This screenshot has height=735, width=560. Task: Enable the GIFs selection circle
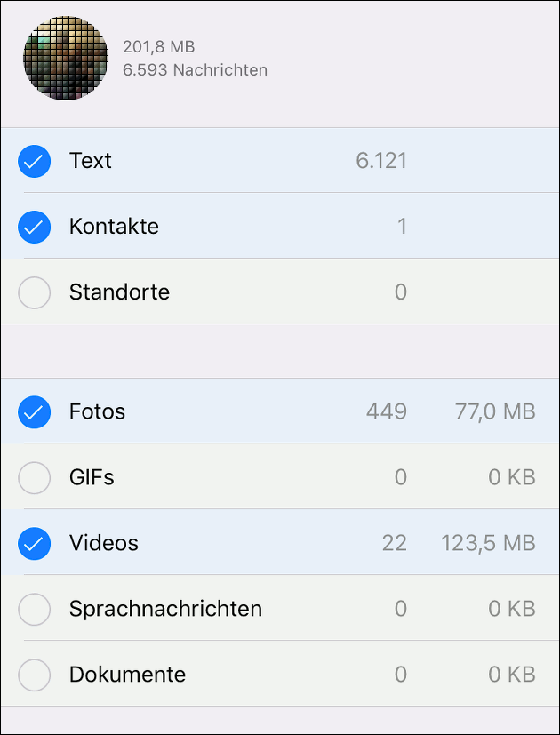point(35,477)
